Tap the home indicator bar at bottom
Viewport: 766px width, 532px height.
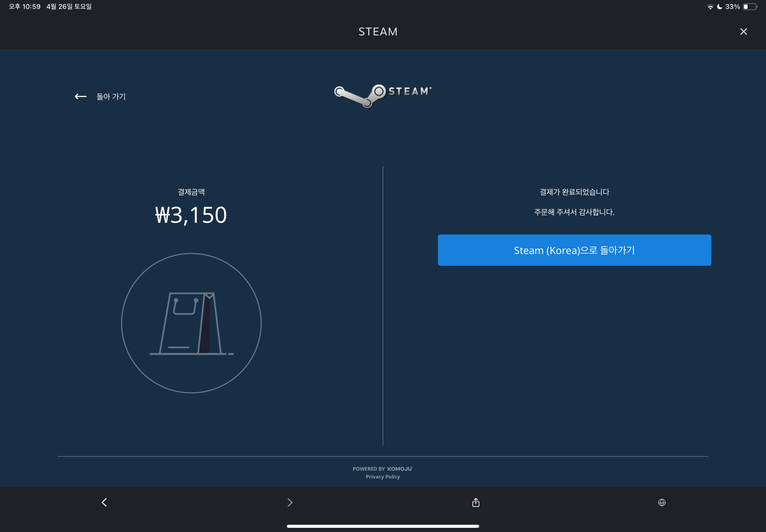click(382, 526)
